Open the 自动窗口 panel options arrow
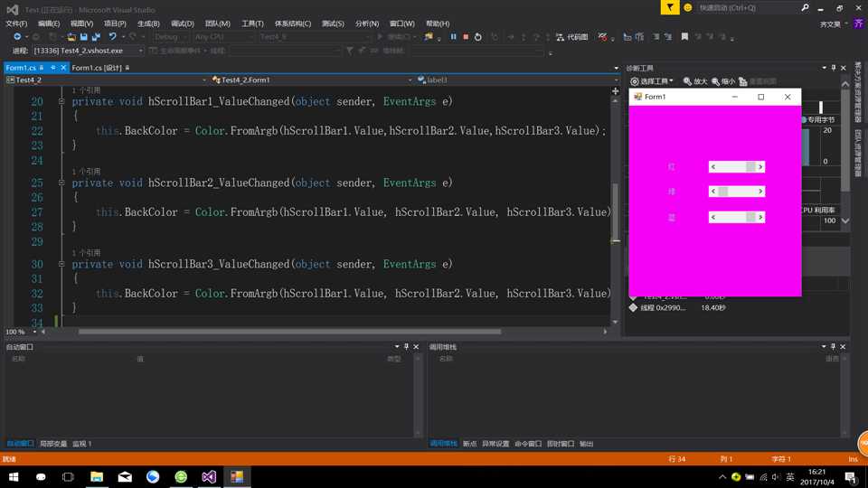This screenshot has width=868, height=488. click(x=397, y=347)
